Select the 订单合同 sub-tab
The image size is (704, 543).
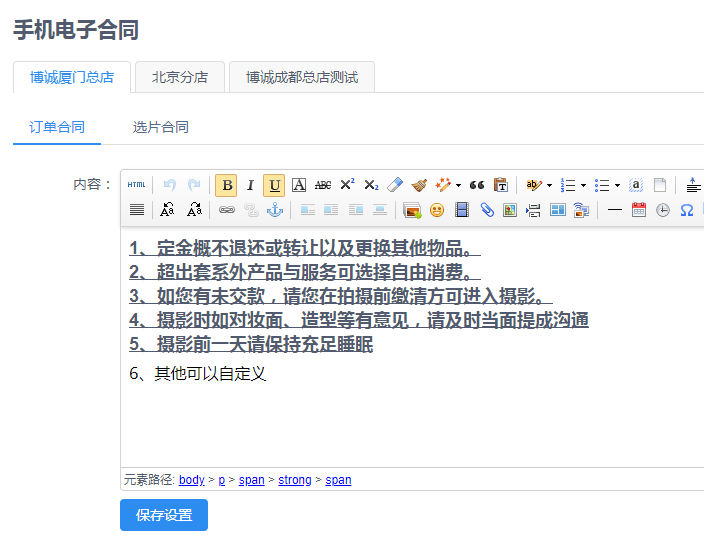pyautogui.click(x=57, y=127)
